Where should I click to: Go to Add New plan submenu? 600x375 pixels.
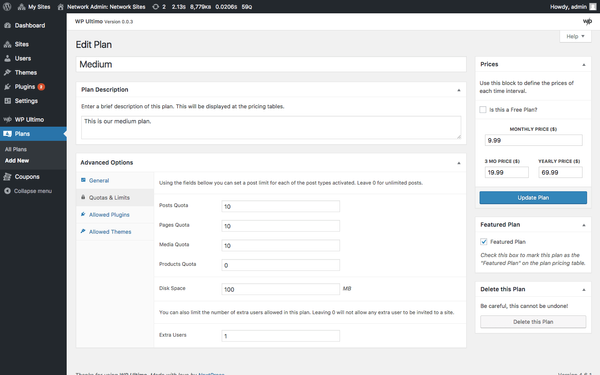(x=17, y=161)
